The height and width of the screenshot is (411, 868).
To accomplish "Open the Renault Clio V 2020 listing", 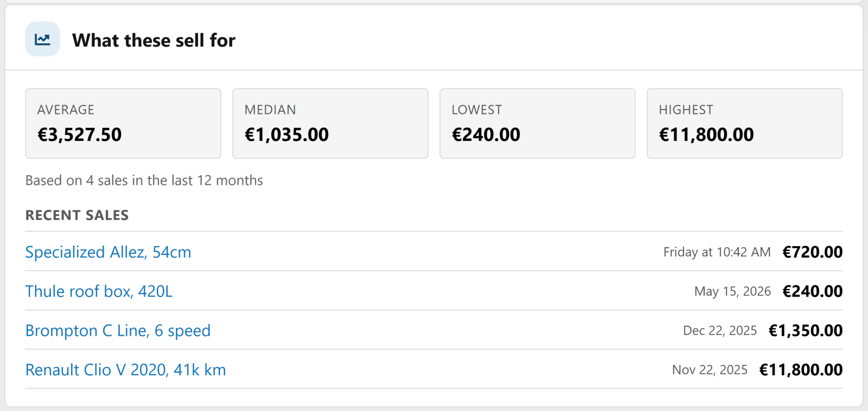I will 125,370.
